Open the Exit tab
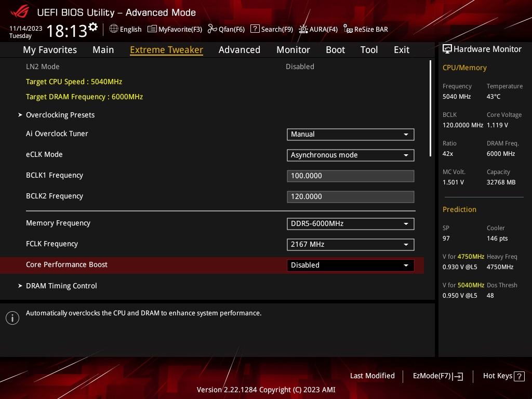The height and width of the screenshot is (399, 532). pyautogui.click(x=402, y=50)
